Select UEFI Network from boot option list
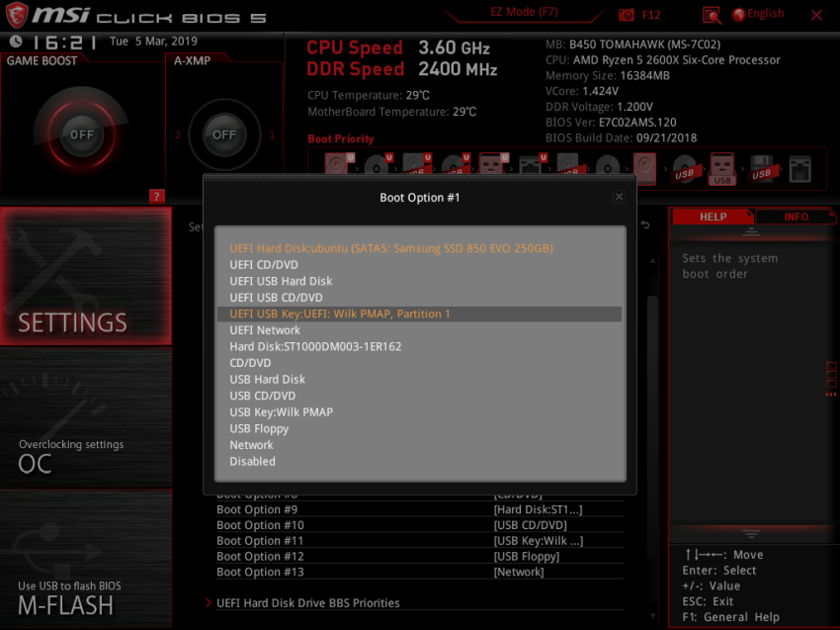 click(265, 330)
